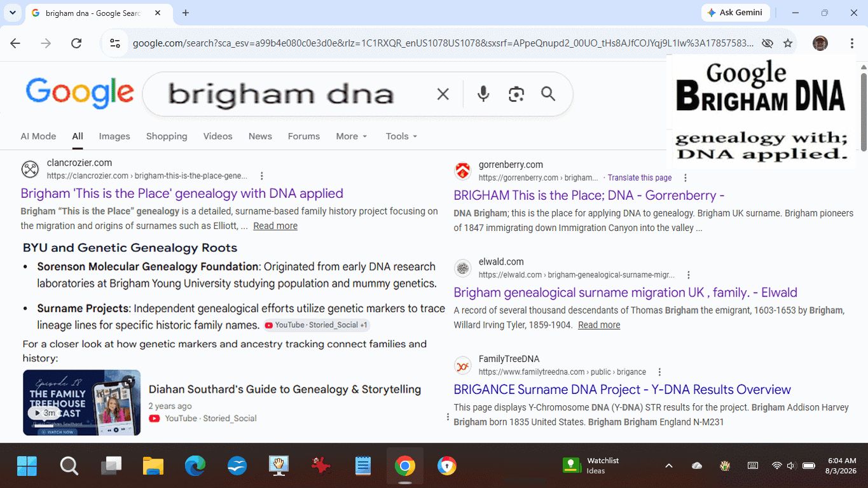Click the clancrozier.com favicon
Image resolution: width=868 pixels, height=488 pixels.
point(30,169)
